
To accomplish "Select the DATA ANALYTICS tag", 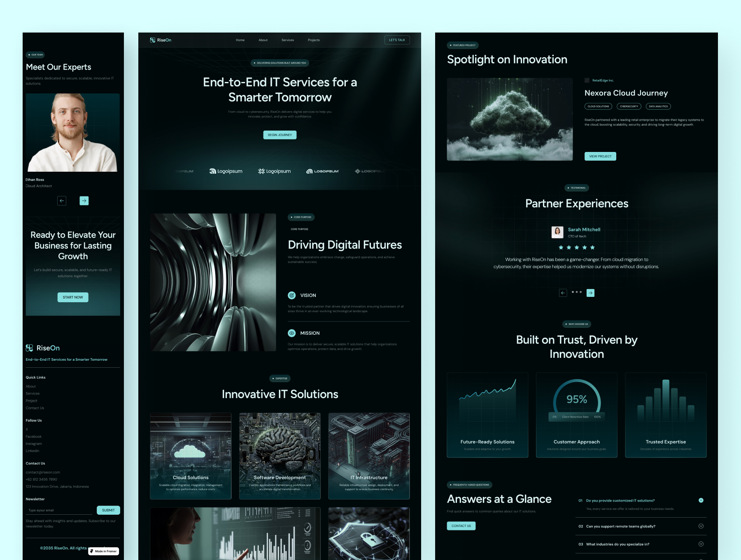I will (x=658, y=106).
